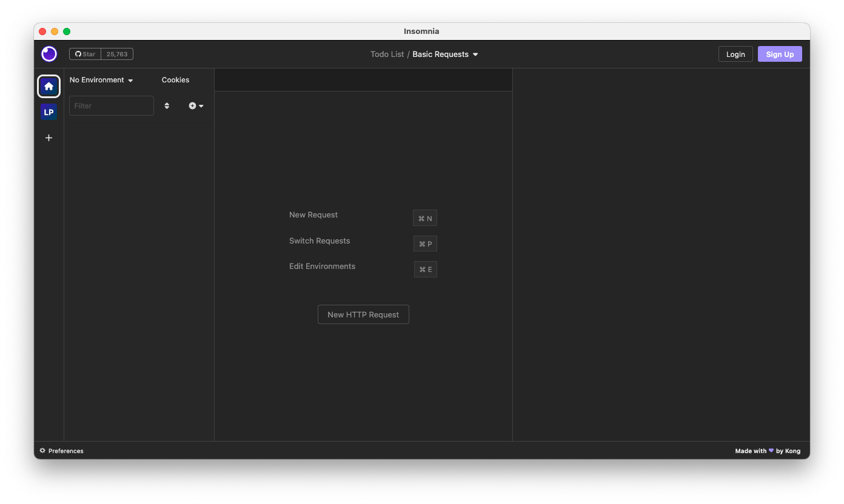Click the Edit Environments shortcut label

[x=322, y=267]
